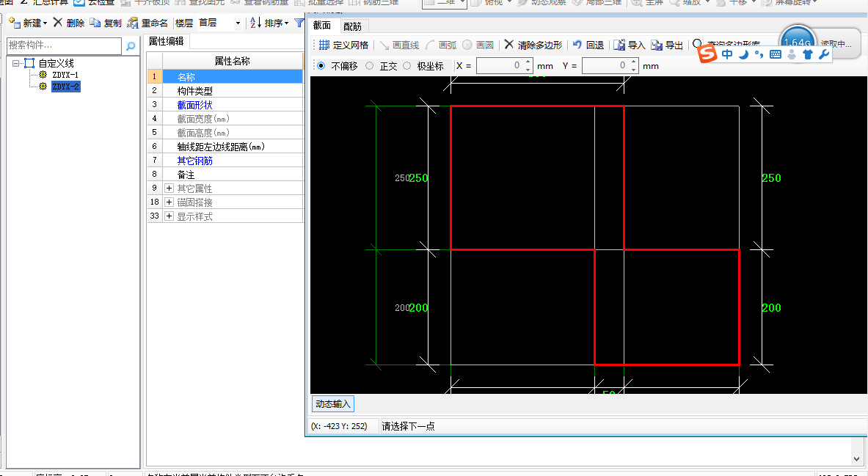Click the blue 其它钢筋 property link
868x476 pixels.
(x=195, y=161)
